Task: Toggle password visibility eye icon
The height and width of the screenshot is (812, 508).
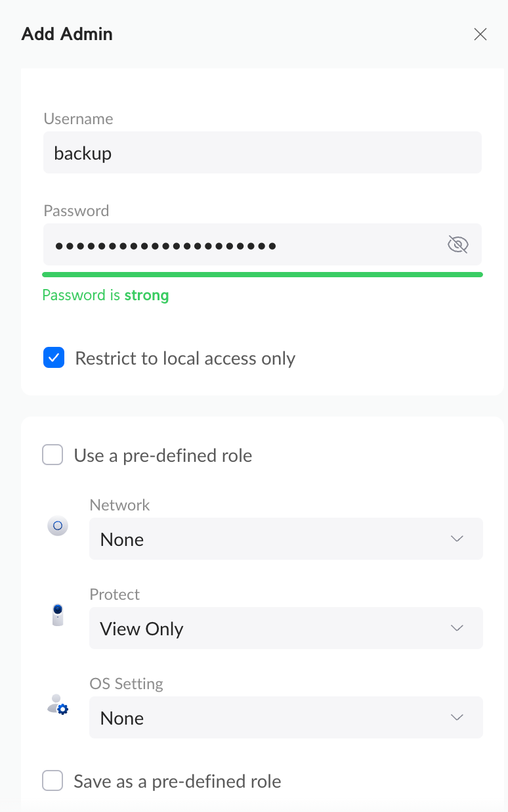Action: pyautogui.click(x=457, y=245)
